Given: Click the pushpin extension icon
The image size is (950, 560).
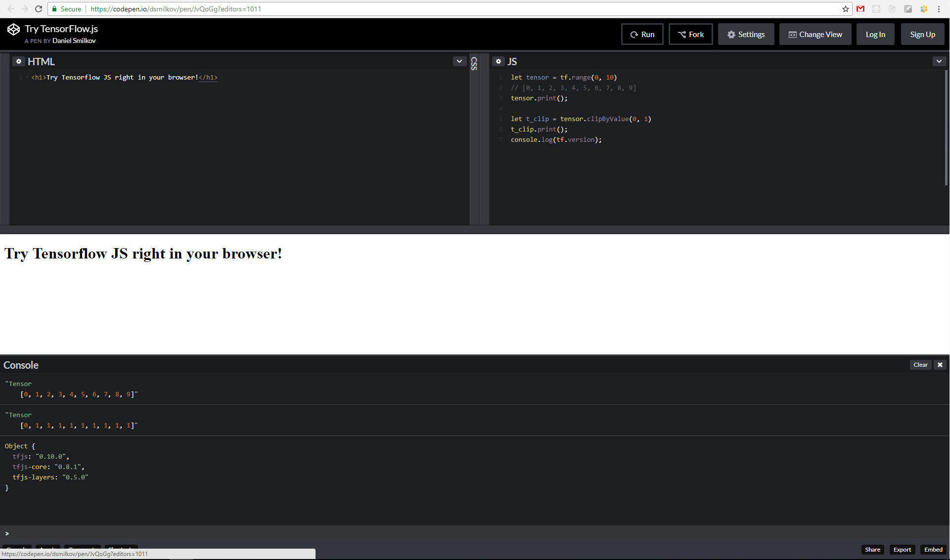Looking at the screenshot, I should point(908,9).
